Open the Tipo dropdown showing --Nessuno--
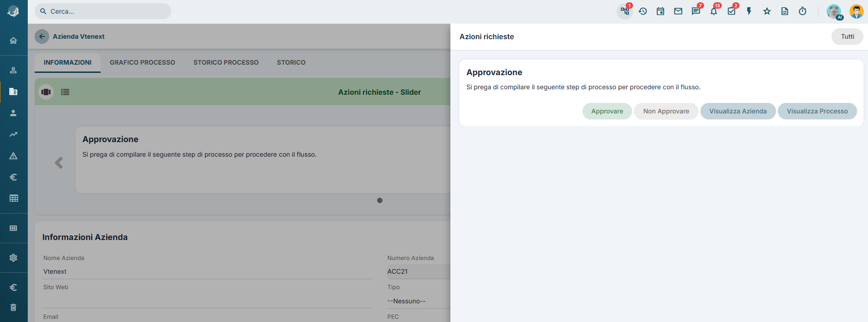Image resolution: width=868 pixels, height=322 pixels. pos(419,301)
